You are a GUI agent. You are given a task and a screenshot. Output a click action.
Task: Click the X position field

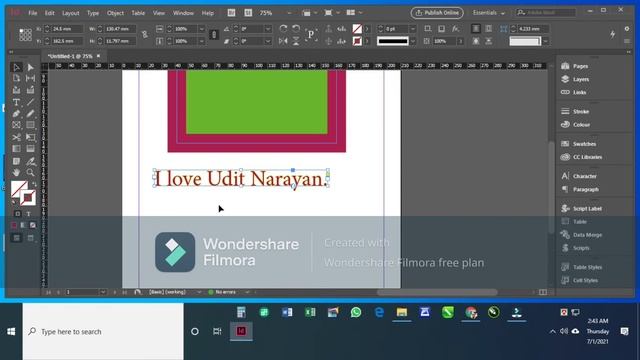pos(67,29)
